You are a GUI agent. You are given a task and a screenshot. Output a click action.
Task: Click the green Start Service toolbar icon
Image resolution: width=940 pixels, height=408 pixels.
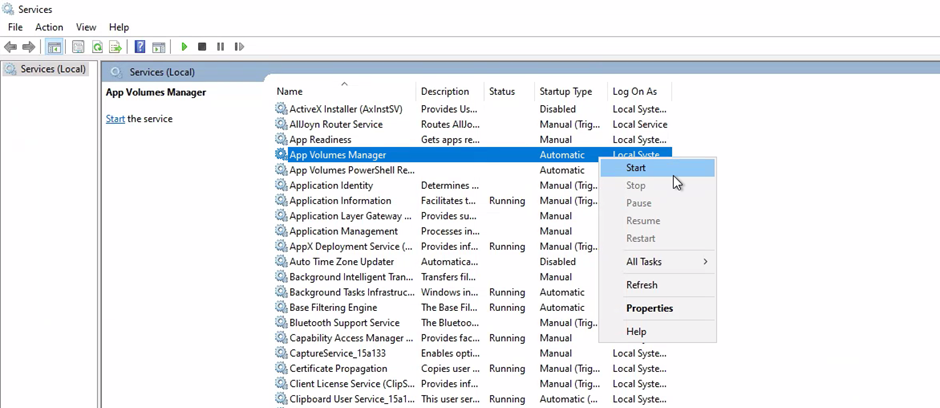(184, 47)
